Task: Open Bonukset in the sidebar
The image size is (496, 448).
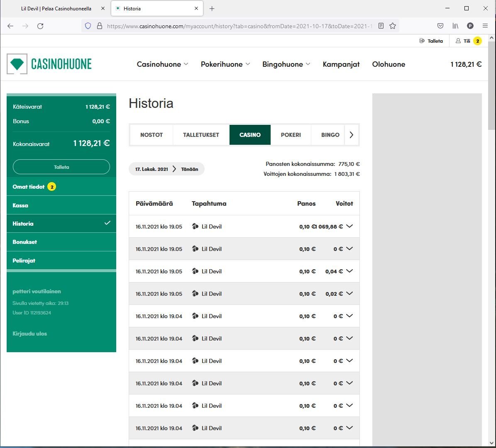Action: point(61,242)
